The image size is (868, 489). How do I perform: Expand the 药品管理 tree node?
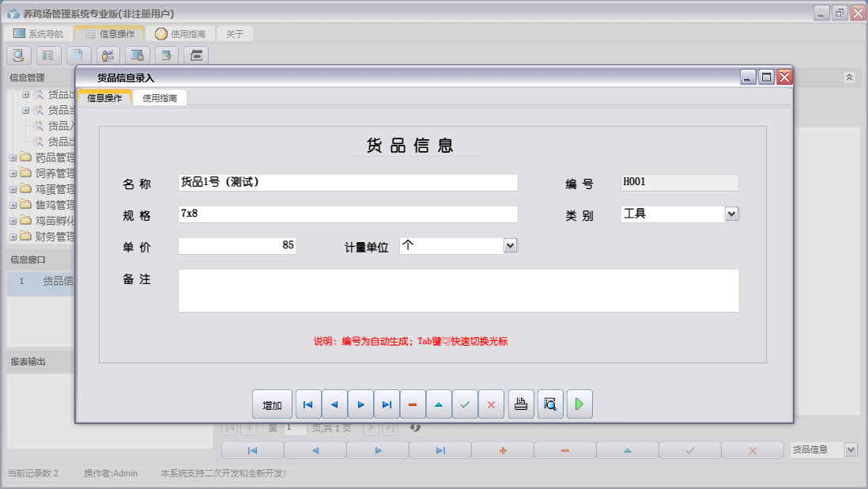pyautogui.click(x=11, y=157)
